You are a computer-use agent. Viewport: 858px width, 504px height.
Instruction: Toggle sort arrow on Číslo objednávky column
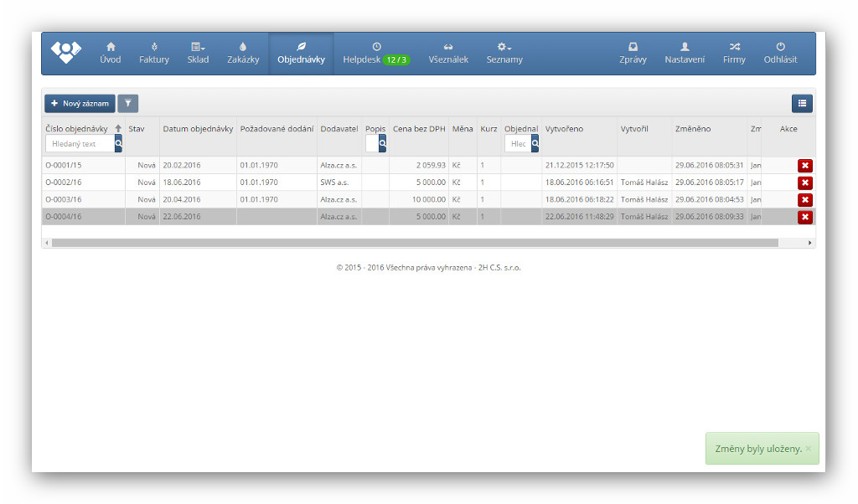pyautogui.click(x=118, y=129)
